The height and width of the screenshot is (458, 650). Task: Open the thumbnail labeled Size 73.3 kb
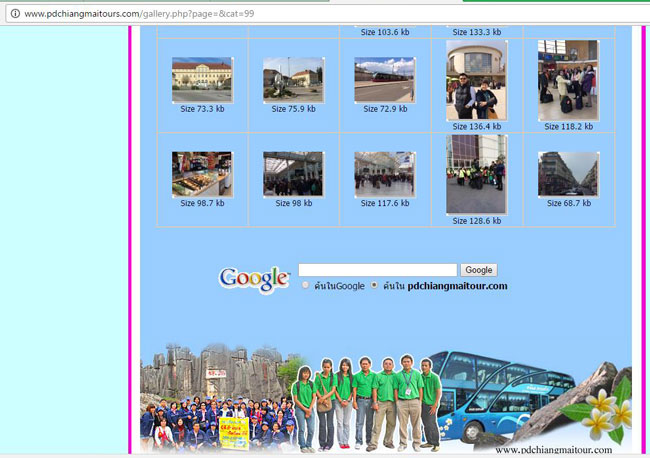202,80
